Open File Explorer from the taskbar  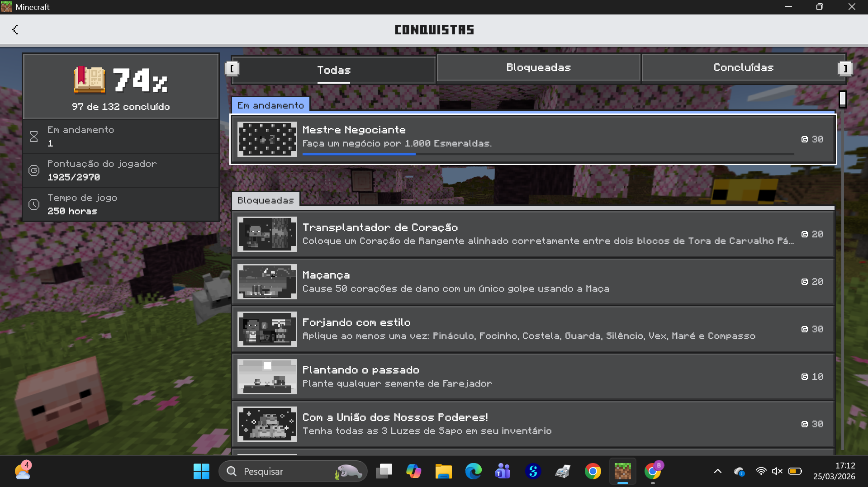click(x=443, y=472)
